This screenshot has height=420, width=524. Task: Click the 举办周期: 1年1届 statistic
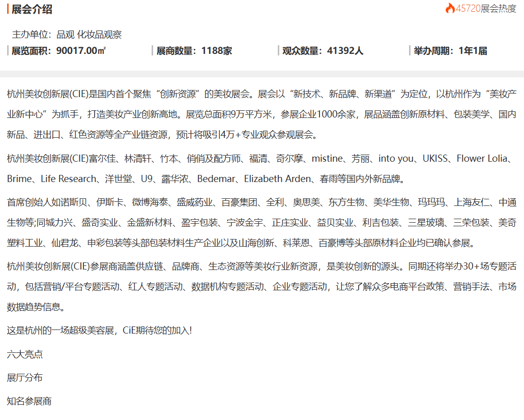(450, 51)
